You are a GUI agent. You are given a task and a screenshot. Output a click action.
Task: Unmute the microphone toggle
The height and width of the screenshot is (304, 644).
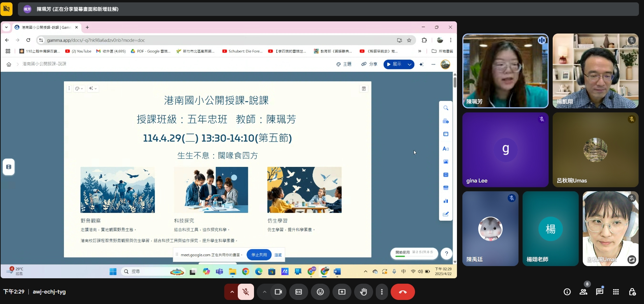click(x=246, y=292)
